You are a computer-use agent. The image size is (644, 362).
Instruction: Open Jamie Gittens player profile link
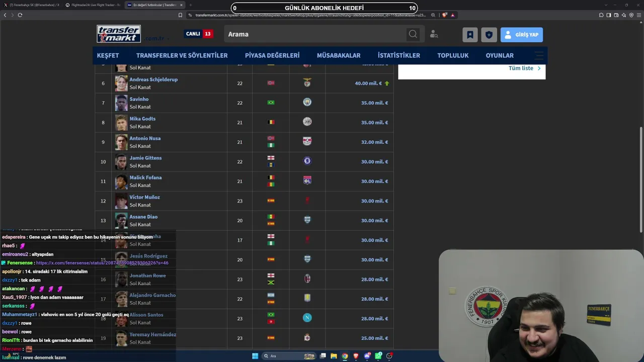145,158
